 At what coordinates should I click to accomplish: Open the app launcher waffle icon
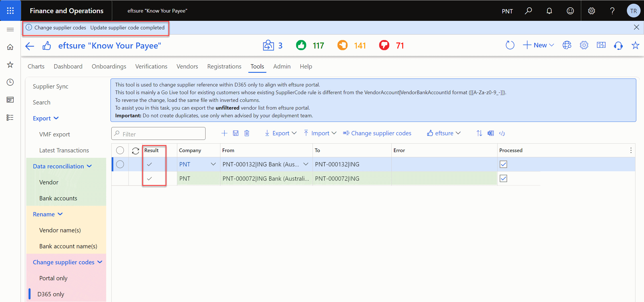click(x=10, y=11)
